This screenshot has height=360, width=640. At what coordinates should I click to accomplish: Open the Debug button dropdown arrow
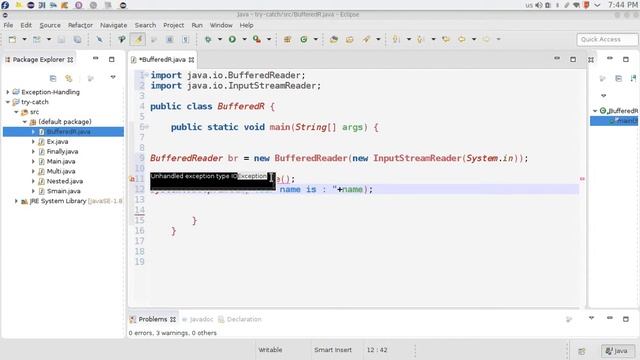coord(220,39)
